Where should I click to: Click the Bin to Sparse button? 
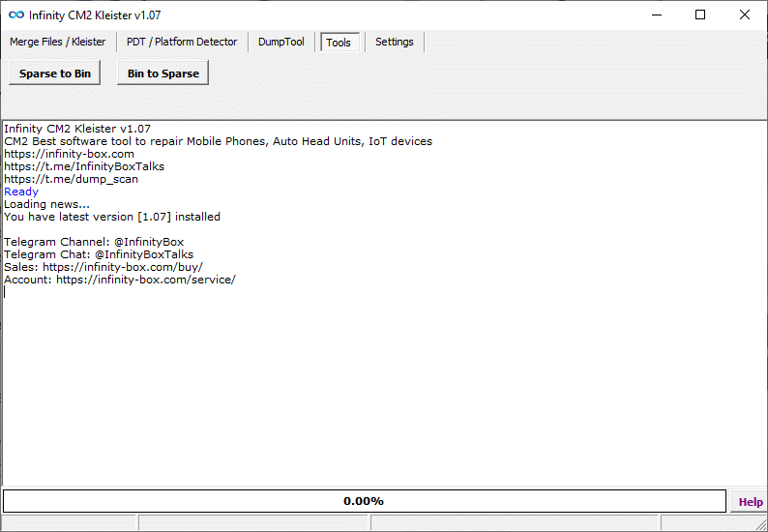point(163,73)
